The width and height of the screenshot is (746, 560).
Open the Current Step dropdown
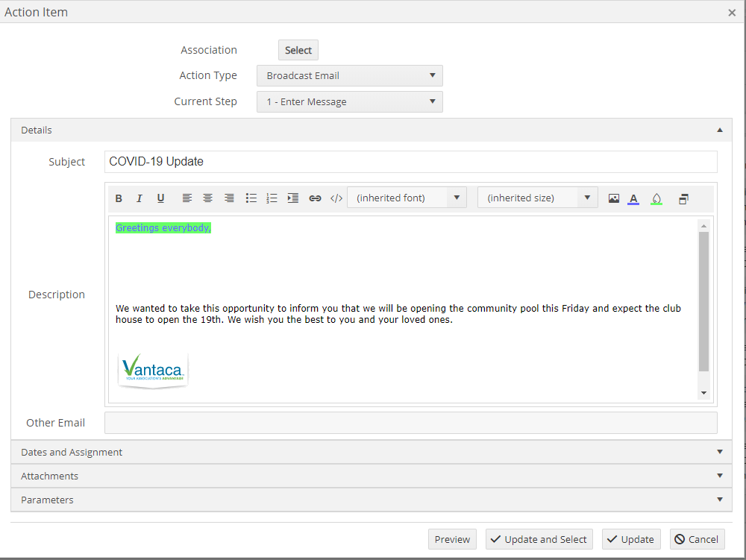[x=432, y=101]
